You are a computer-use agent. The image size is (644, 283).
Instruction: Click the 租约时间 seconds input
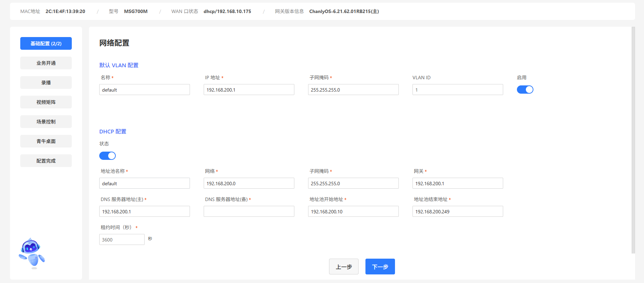click(122, 239)
